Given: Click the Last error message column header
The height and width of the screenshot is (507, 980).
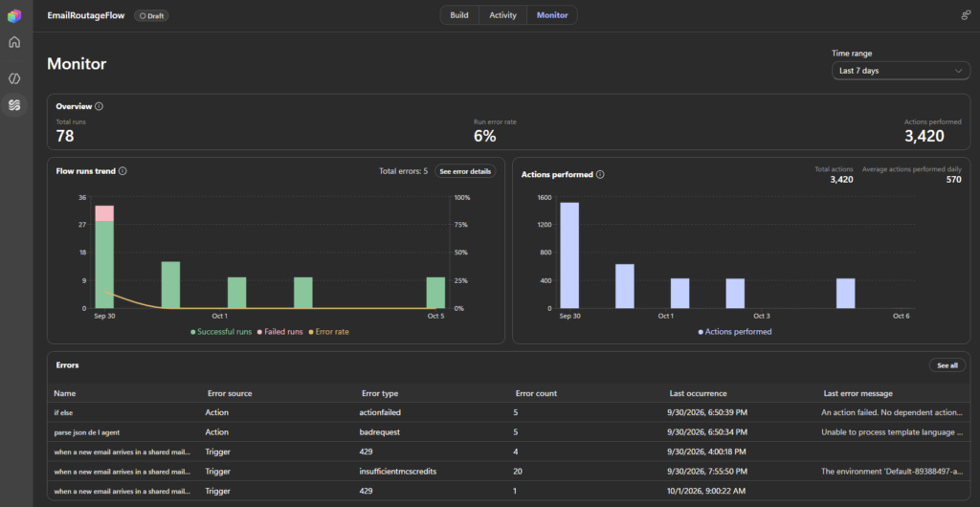Looking at the screenshot, I should (858, 394).
